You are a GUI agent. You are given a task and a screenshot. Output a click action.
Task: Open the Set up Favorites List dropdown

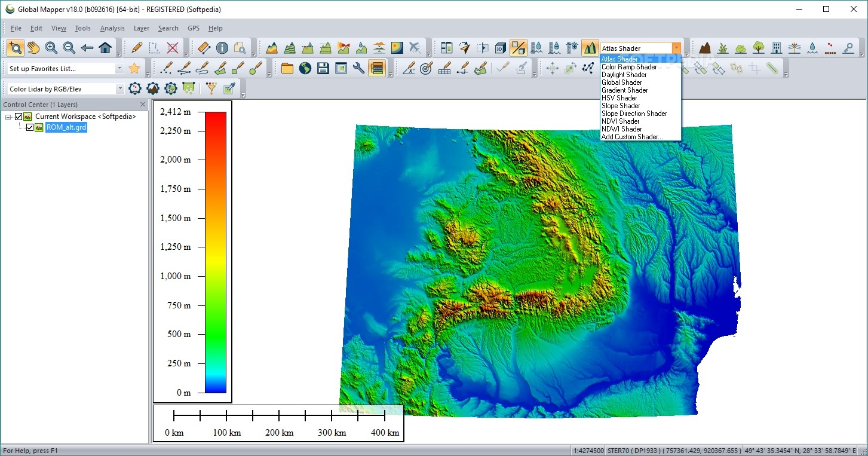pyautogui.click(x=119, y=69)
